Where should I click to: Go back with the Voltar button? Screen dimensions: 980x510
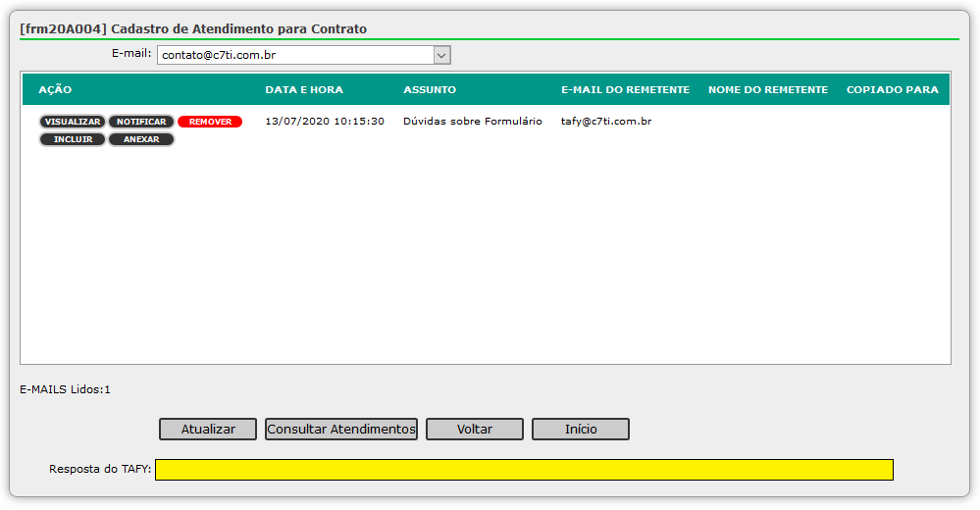click(475, 430)
